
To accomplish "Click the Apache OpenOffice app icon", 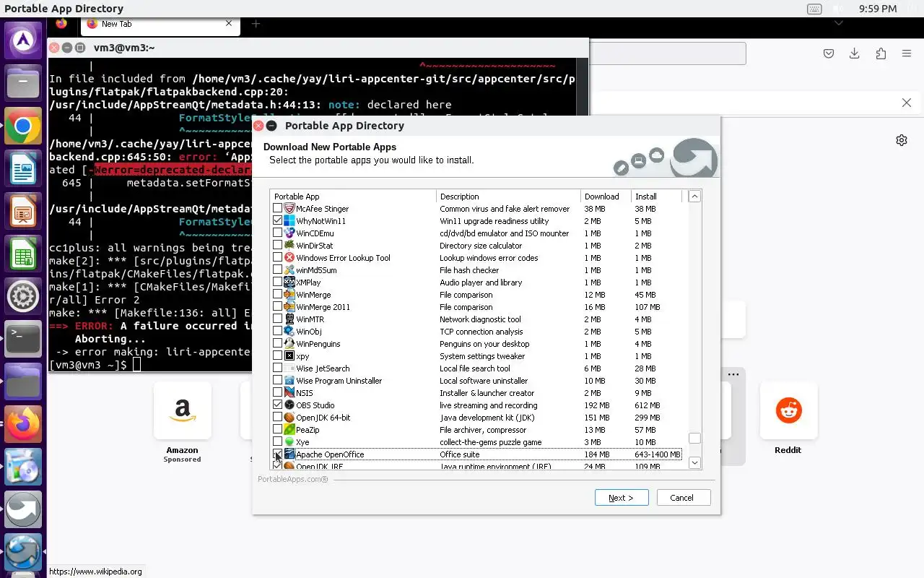I will [289, 454].
